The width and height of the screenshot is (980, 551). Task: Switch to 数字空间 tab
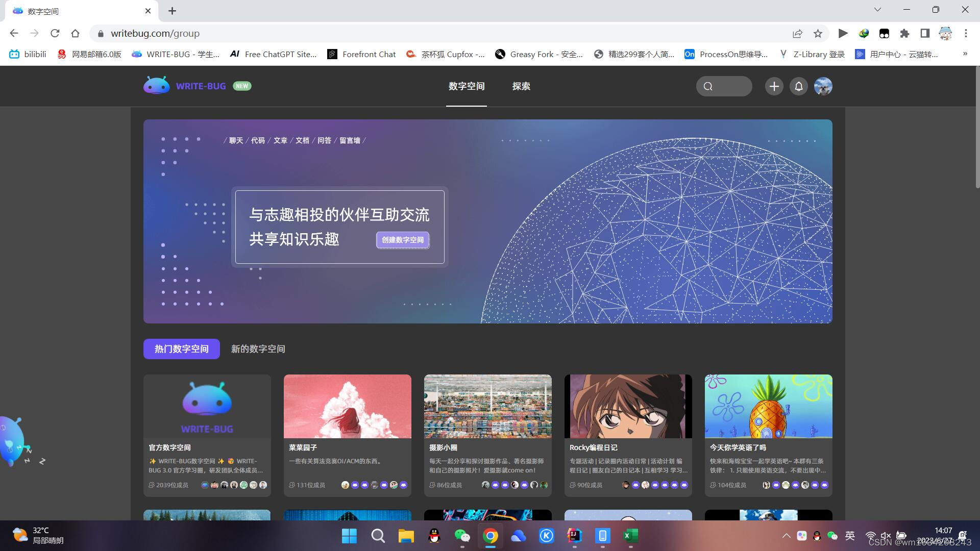point(467,86)
